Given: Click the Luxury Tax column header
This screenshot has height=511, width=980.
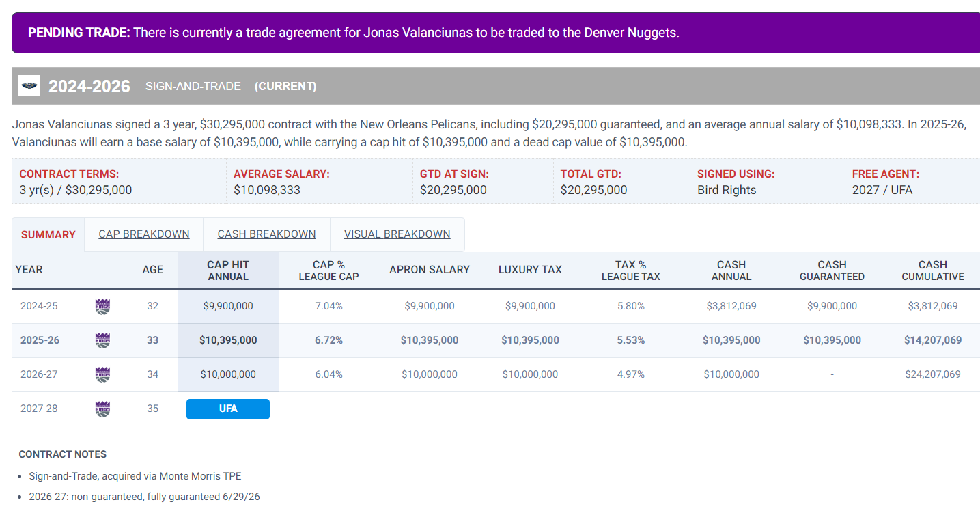Looking at the screenshot, I should pos(530,270).
